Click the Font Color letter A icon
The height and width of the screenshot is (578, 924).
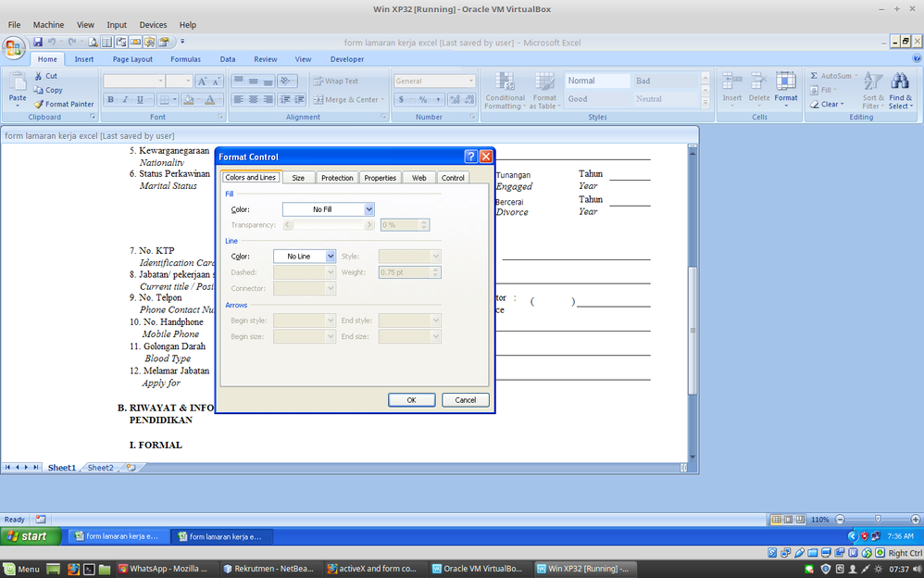point(209,100)
